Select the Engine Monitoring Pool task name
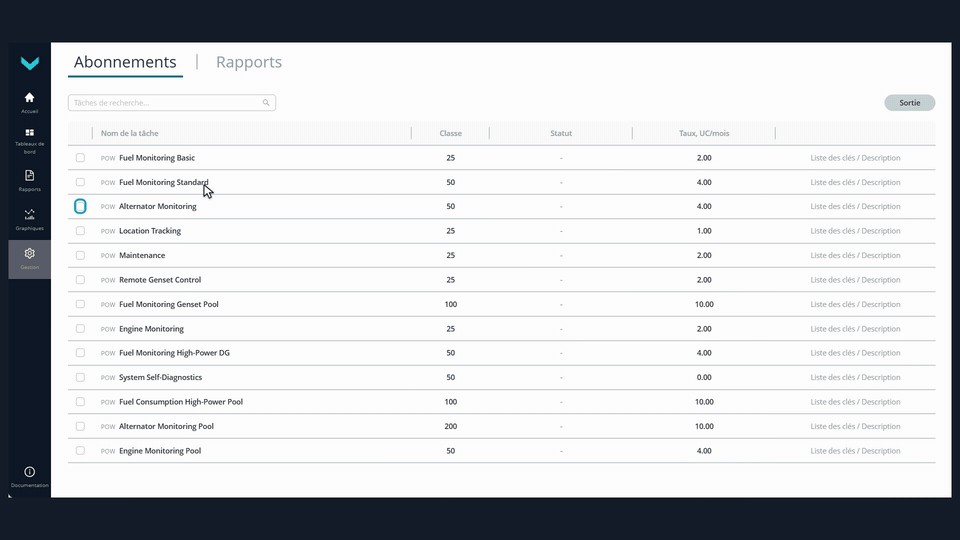The width and height of the screenshot is (960, 540). coord(160,451)
